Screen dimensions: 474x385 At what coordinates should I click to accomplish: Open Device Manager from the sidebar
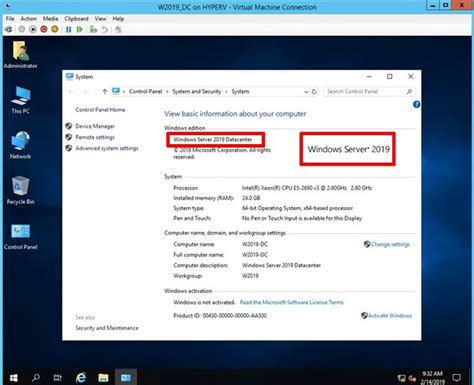click(95, 126)
